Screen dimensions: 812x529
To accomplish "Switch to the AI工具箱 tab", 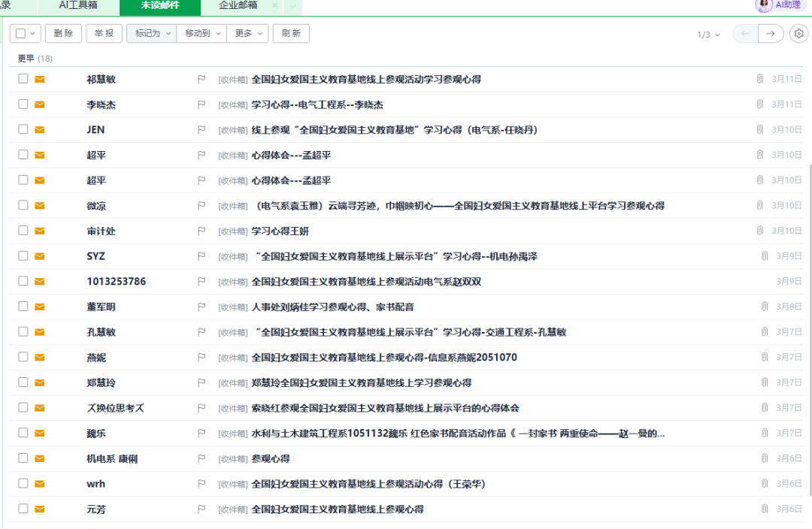I will [78, 5].
